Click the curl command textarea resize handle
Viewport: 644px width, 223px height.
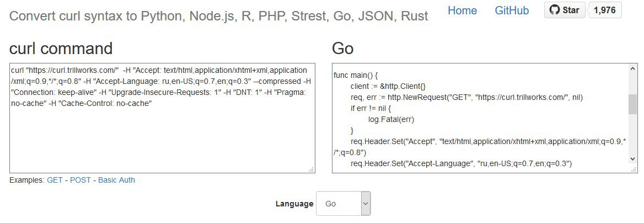pos(312,169)
